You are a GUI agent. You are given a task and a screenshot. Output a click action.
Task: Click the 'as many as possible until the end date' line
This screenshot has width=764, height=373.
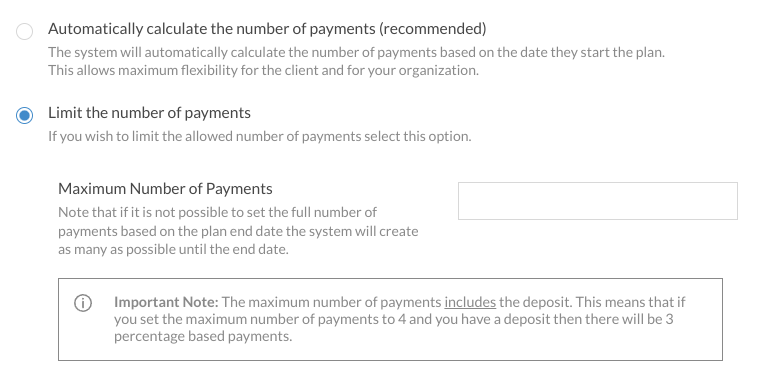coord(173,249)
